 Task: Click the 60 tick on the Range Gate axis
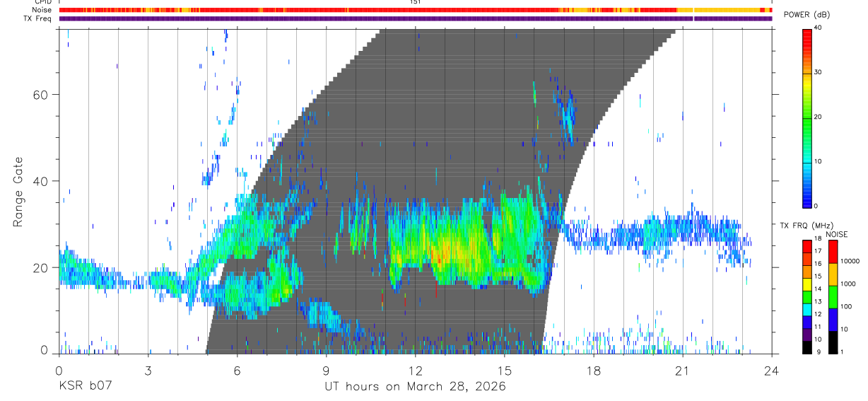click(x=39, y=95)
